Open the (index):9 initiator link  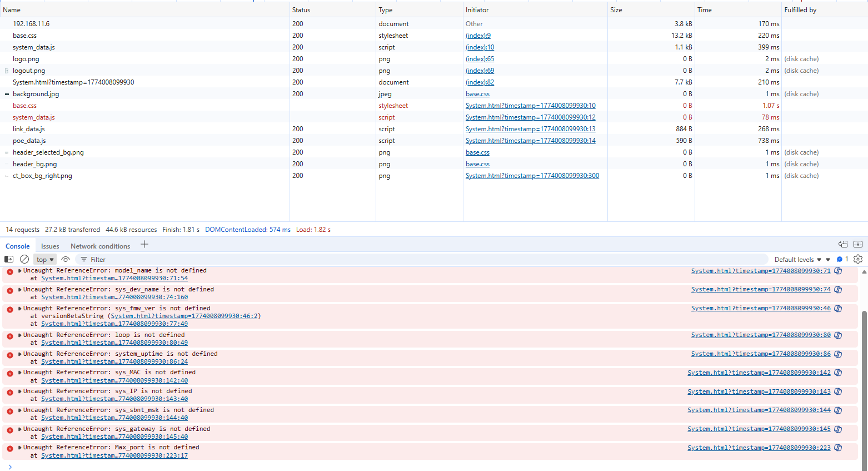coord(478,36)
